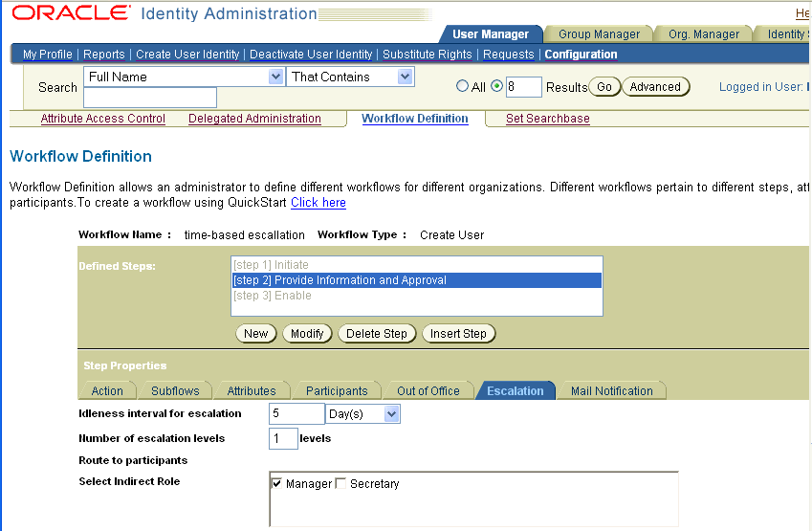Viewport: 812px width, 531px height.
Task: Click the search text input field
Action: (x=150, y=98)
